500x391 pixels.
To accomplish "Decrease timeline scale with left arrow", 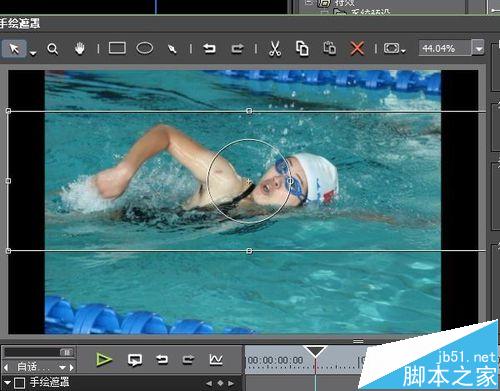I will tap(6, 368).
